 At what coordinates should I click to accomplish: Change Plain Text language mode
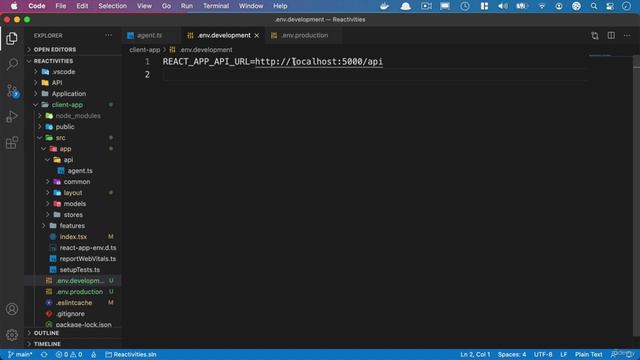(589, 355)
